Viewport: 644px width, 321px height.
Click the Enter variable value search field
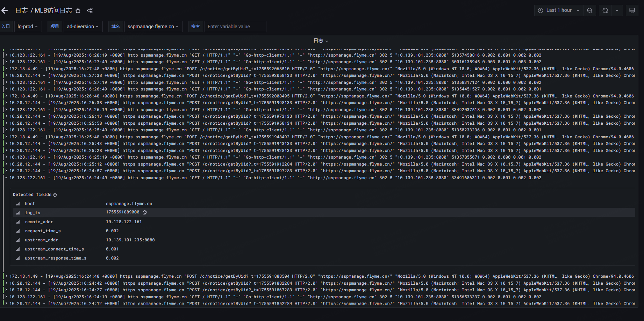point(235,27)
